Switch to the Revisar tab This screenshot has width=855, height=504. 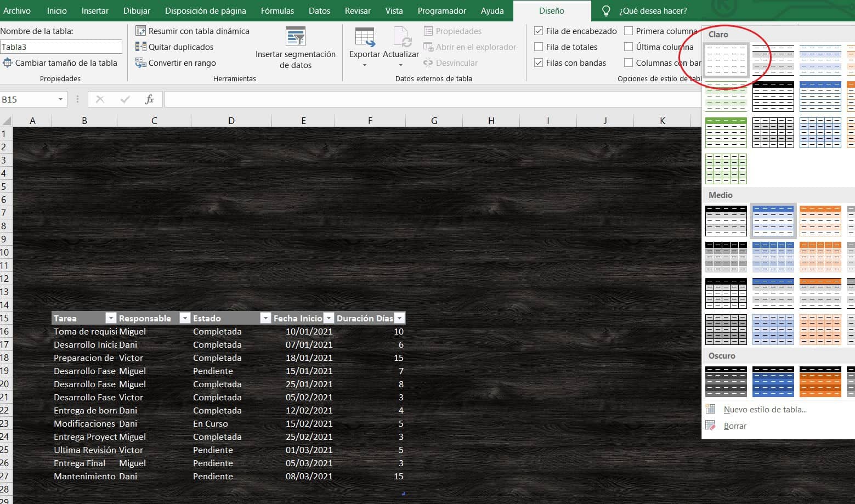358,10
